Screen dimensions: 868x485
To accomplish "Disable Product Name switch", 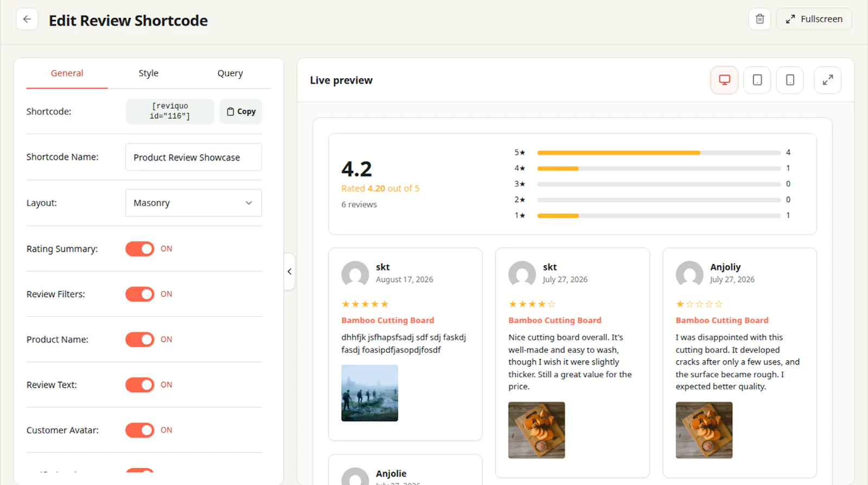I will tap(140, 340).
